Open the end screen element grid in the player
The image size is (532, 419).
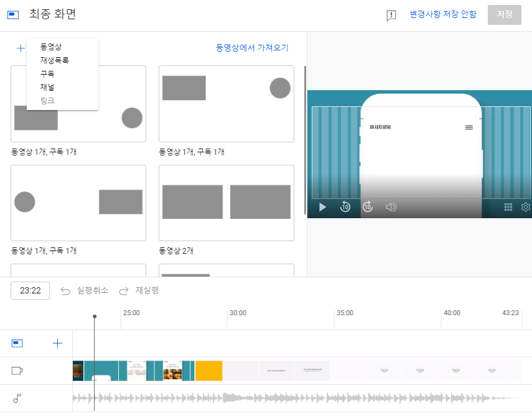508,207
